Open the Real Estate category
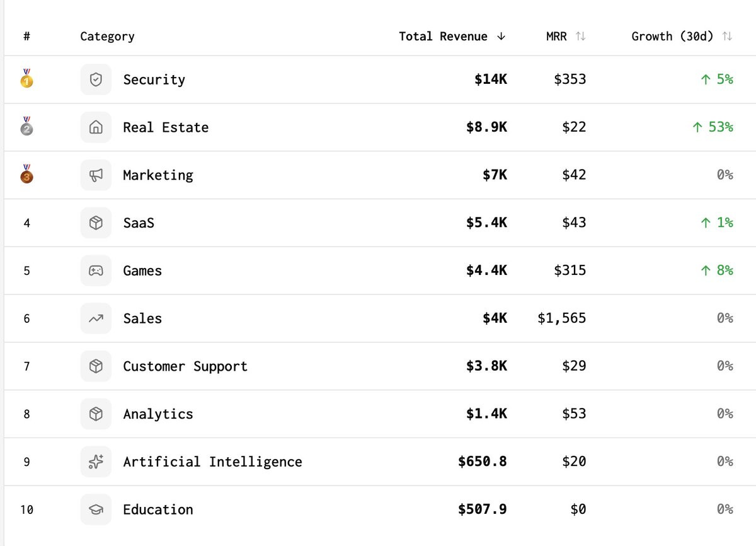 [166, 127]
